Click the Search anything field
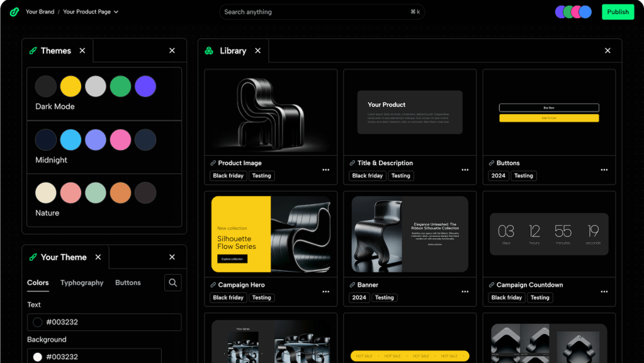The image size is (644, 363). [x=321, y=12]
